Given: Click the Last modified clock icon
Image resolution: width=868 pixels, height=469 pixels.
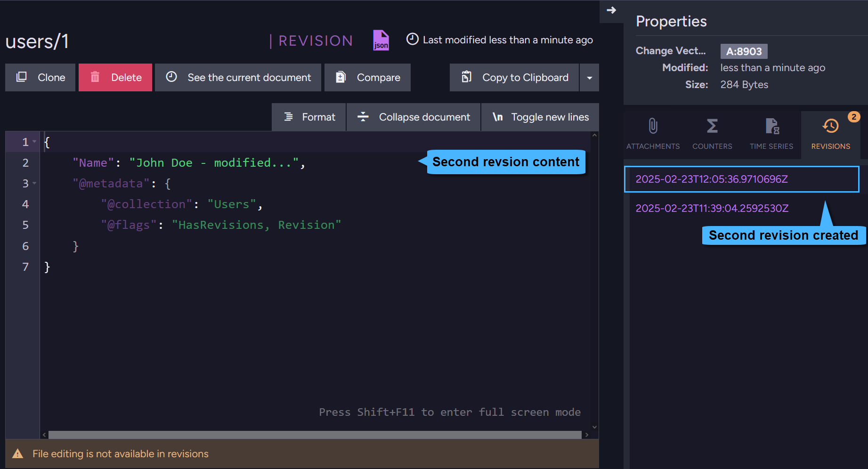Looking at the screenshot, I should tap(413, 39).
